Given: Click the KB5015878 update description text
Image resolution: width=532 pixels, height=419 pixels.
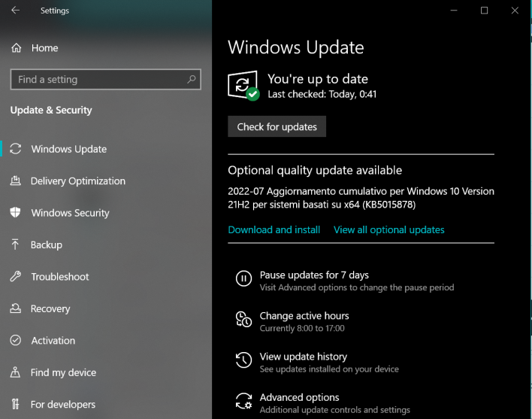Looking at the screenshot, I should point(361,198).
